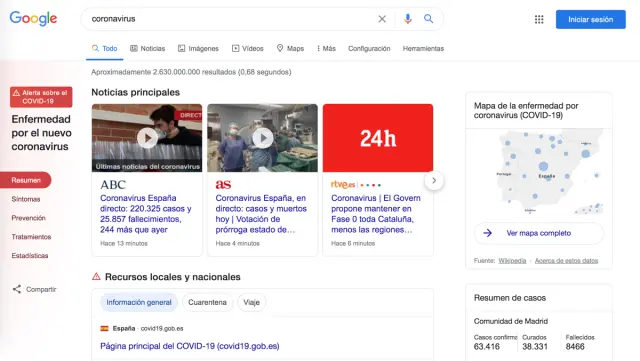Click 'Hace 4 minutos' timestamp
Image resolution: width=640 pixels, height=361 pixels.
238,243
